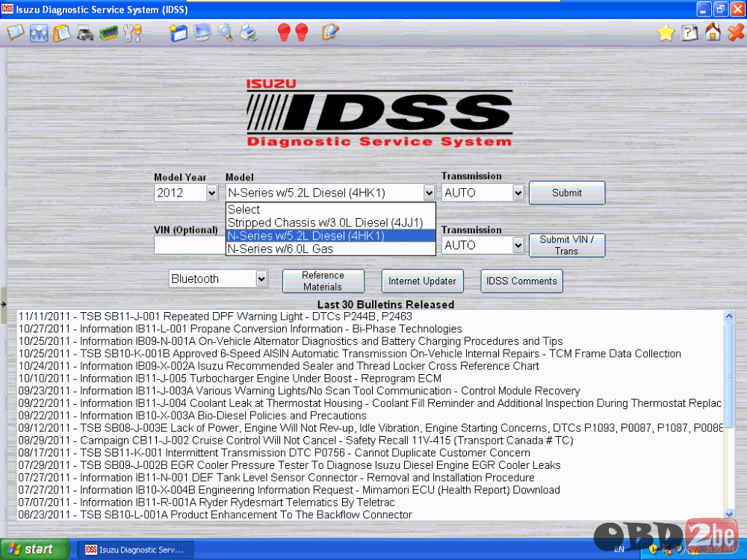The width and height of the screenshot is (747, 560).
Task: Open the checklist with pencil icon
Action: 330,32
